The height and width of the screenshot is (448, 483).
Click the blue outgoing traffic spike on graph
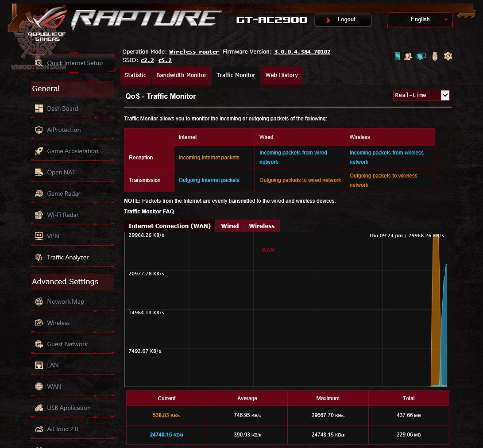444,327
